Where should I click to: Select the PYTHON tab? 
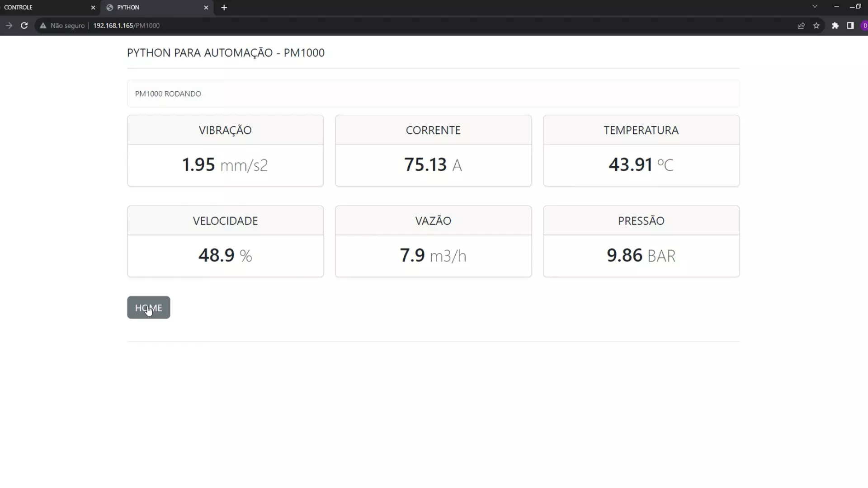pyautogui.click(x=149, y=7)
